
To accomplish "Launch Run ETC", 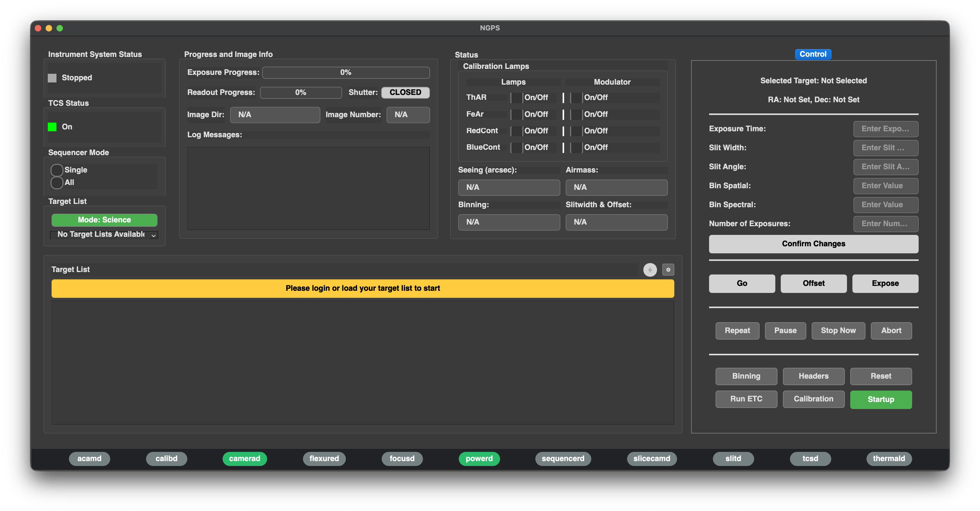I will pos(746,399).
